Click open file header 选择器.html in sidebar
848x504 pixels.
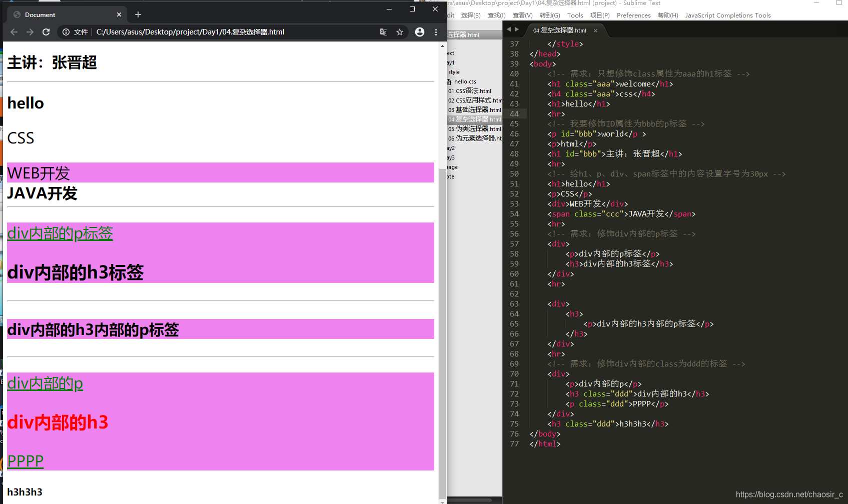click(x=463, y=35)
